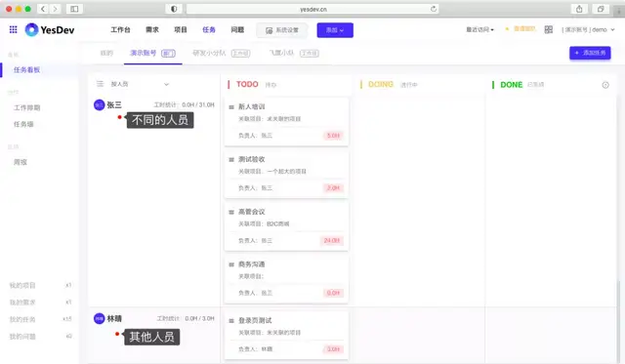Click the 一个超大的项目 linked project text

286,172
